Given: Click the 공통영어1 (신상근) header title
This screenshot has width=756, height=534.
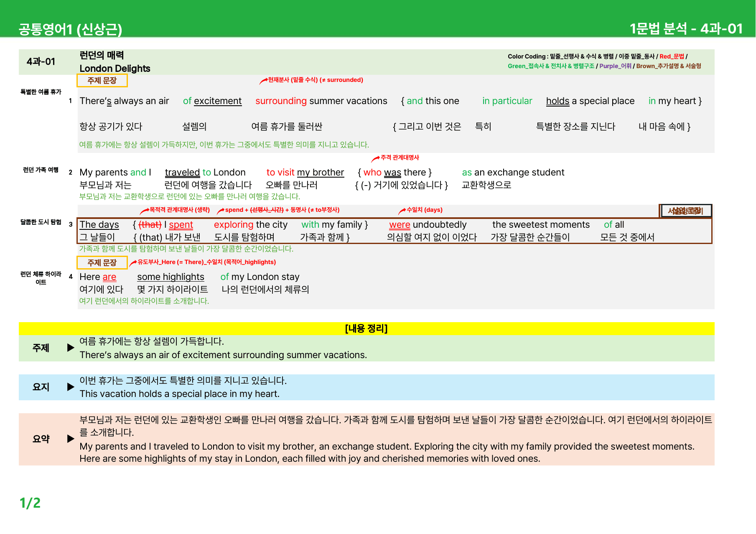Looking at the screenshot, I should [x=70, y=29].
